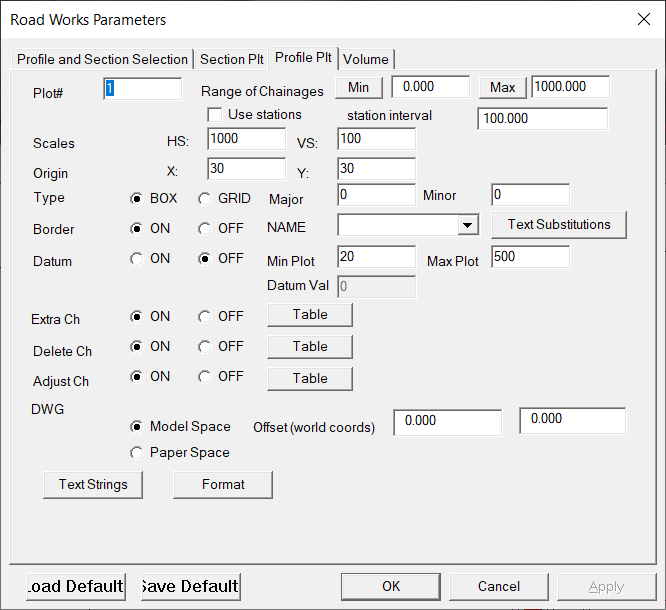Set Datum to ON
The image size is (666, 610).
(x=136, y=258)
